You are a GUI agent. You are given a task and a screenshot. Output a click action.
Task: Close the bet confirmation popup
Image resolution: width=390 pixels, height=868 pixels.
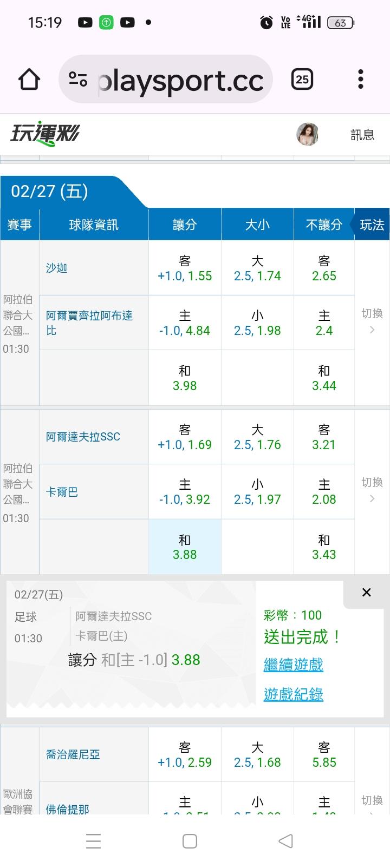click(366, 593)
